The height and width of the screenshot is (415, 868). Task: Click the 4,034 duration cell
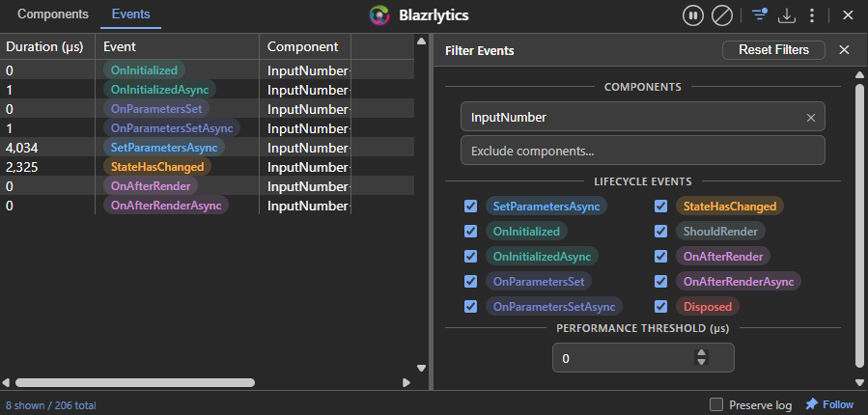(x=47, y=148)
